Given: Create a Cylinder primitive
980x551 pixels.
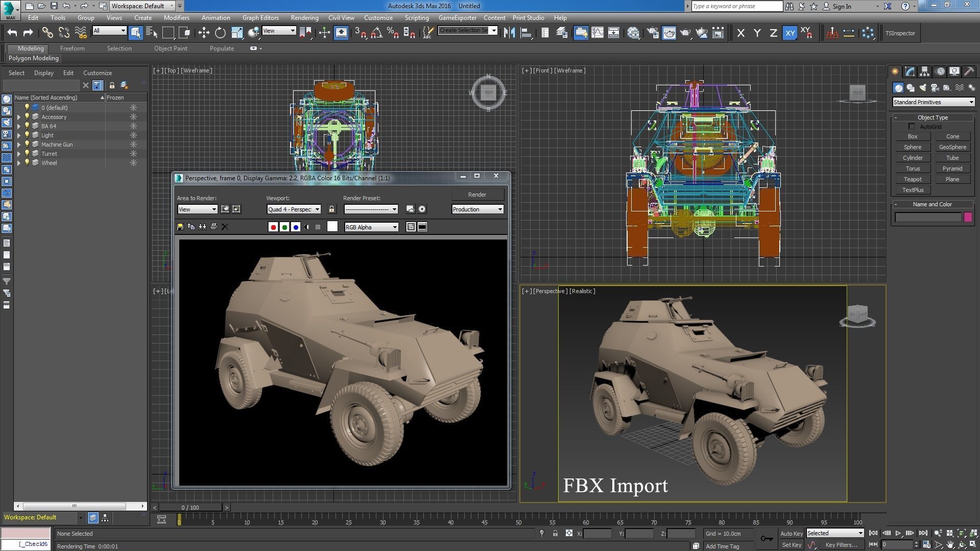Looking at the screenshot, I should [x=913, y=158].
